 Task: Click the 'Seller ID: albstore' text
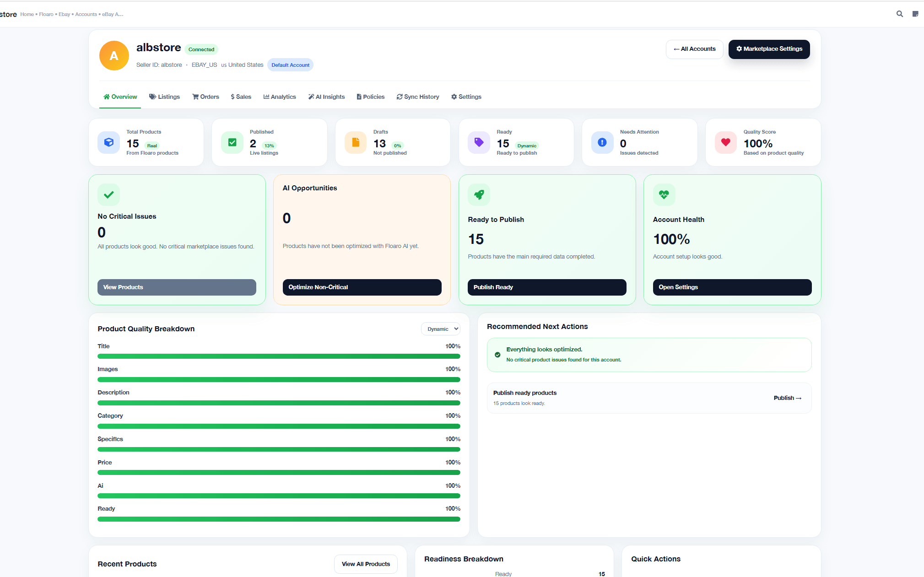[x=159, y=65]
